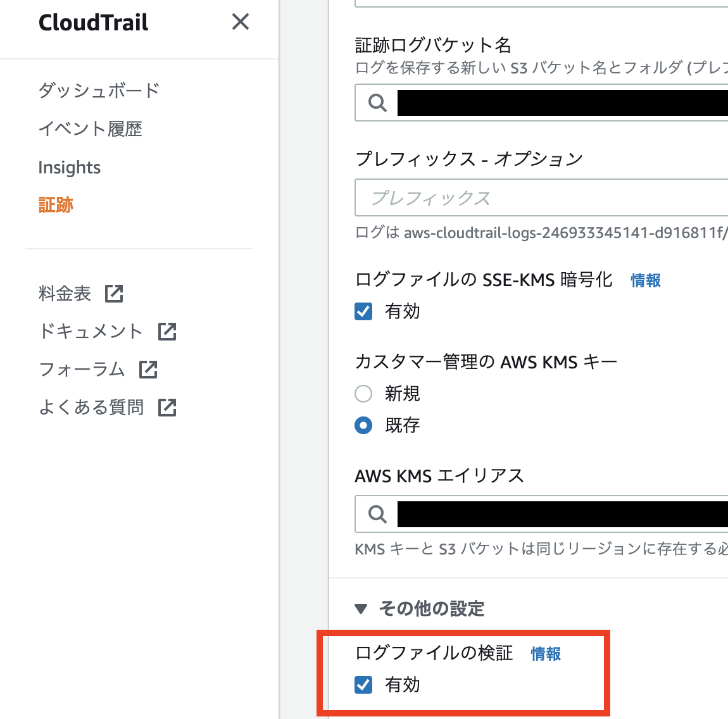The width and height of the screenshot is (728, 719).
Task: Select 証跡 in the navigation
Action: pos(56,204)
